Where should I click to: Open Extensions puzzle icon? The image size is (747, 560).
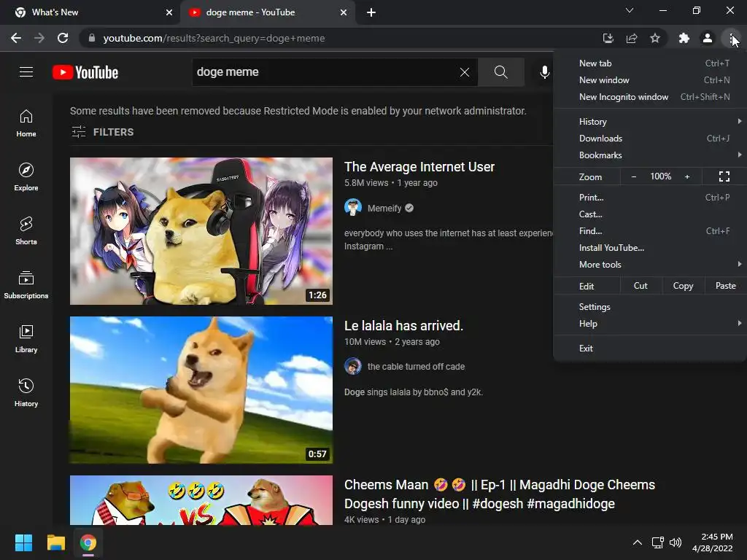coord(684,38)
